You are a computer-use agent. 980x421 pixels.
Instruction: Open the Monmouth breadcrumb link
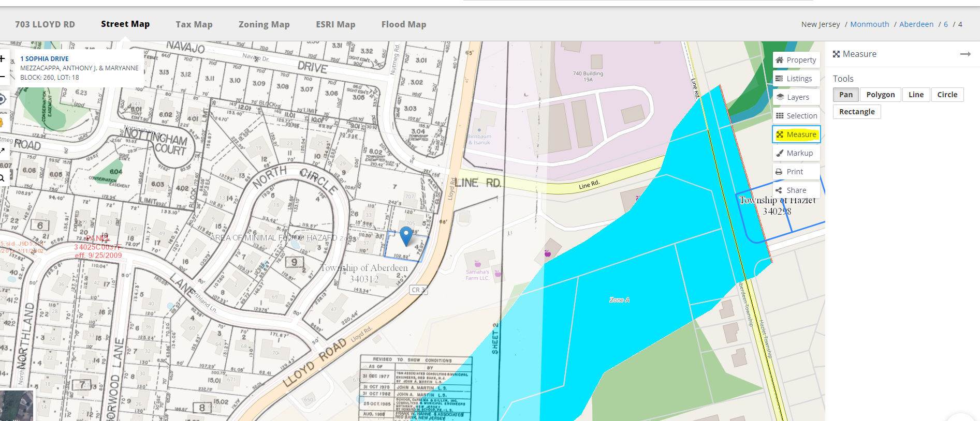pos(870,24)
